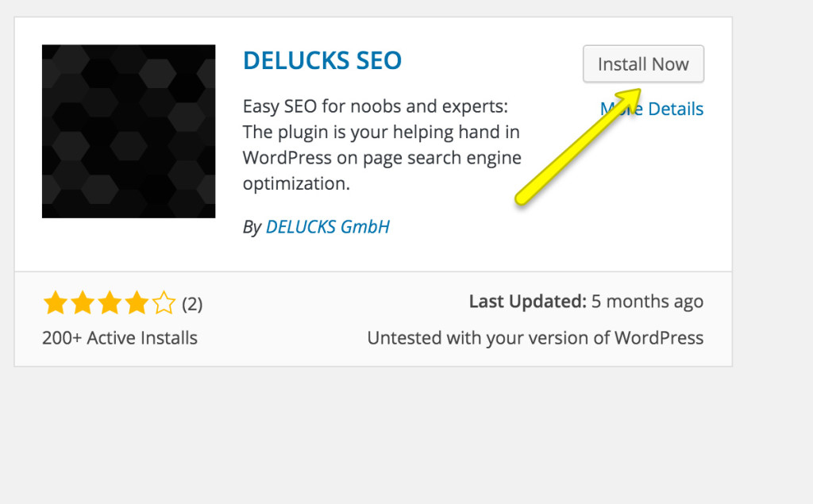Open the More Details link
Viewport: 813px width, 504px height.
click(x=652, y=109)
